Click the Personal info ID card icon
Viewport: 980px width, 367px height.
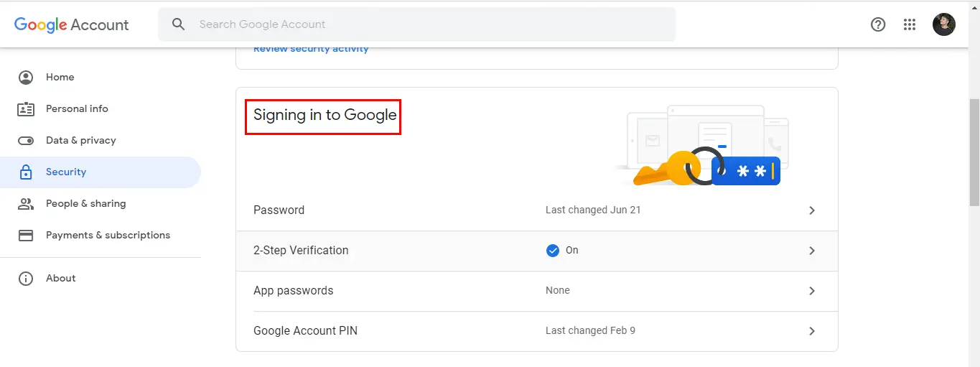pos(26,109)
